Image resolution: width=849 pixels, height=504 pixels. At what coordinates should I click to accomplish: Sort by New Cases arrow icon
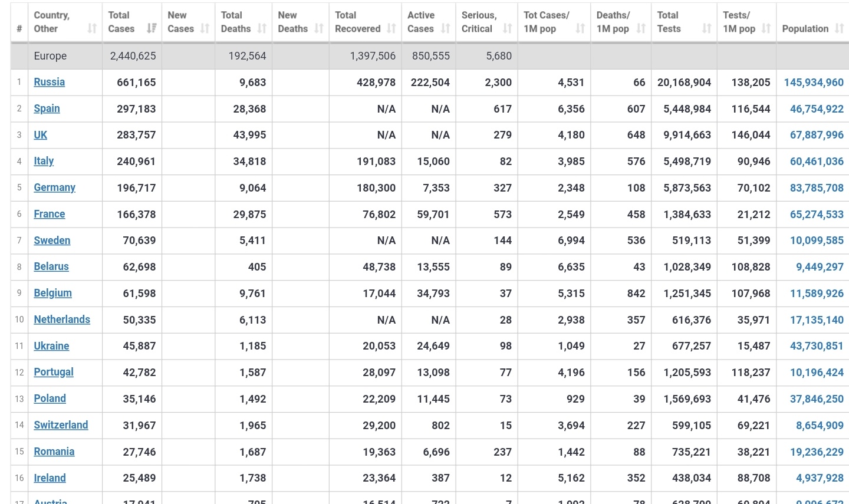[205, 28]
